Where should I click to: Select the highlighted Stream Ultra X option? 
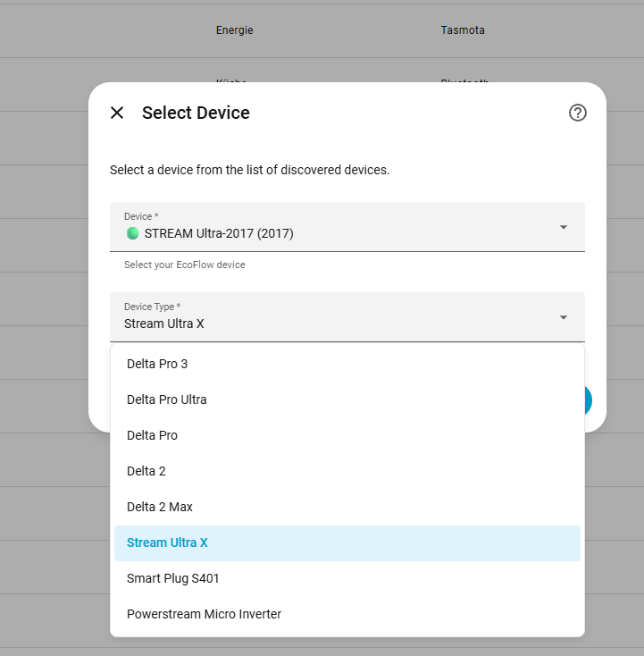tap(167, 542)
